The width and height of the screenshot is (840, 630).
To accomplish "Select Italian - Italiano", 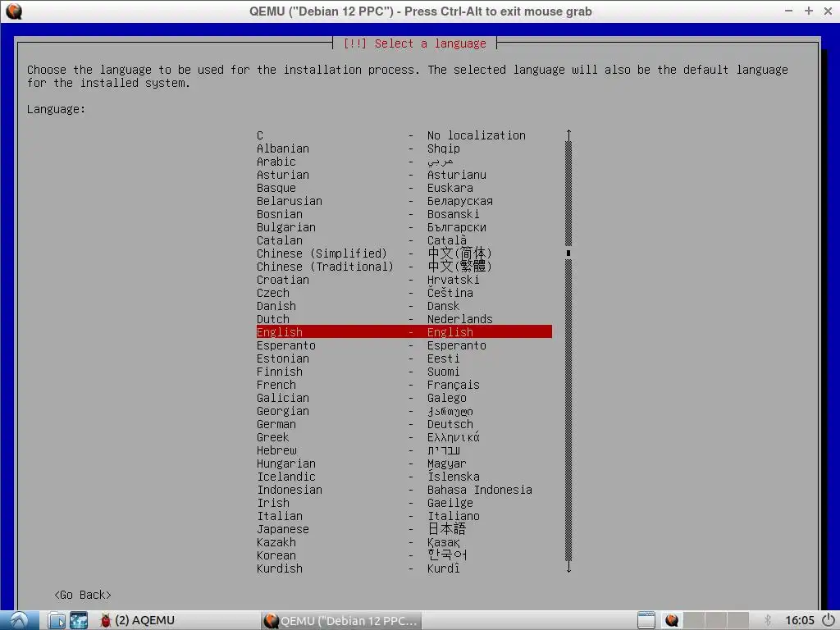I will pyautogui.click(x=404, y=516).
